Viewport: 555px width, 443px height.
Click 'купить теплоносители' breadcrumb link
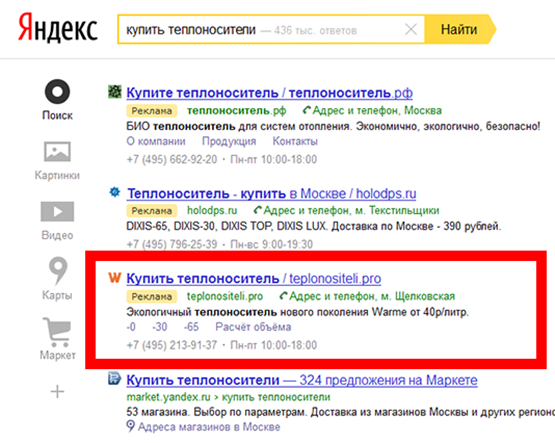pos(276,397)
